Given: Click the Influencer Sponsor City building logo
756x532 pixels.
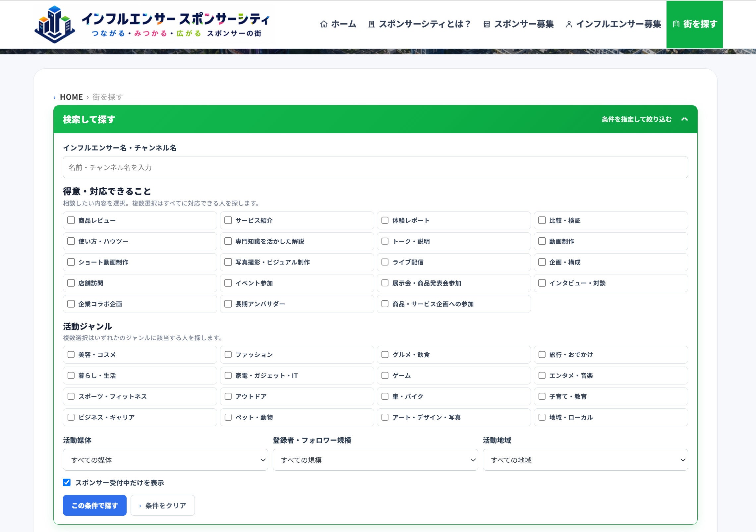Looking at the screenshot, I should pos(55,24).
